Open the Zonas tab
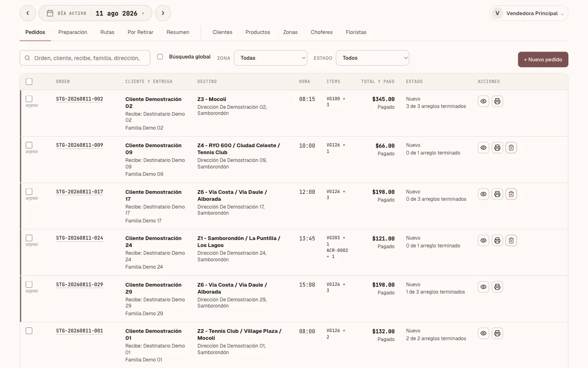 tap(290, 32)
